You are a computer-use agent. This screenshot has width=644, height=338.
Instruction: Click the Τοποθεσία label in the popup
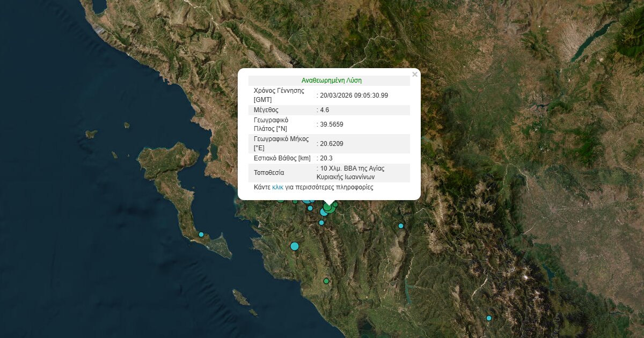point(269,173)
